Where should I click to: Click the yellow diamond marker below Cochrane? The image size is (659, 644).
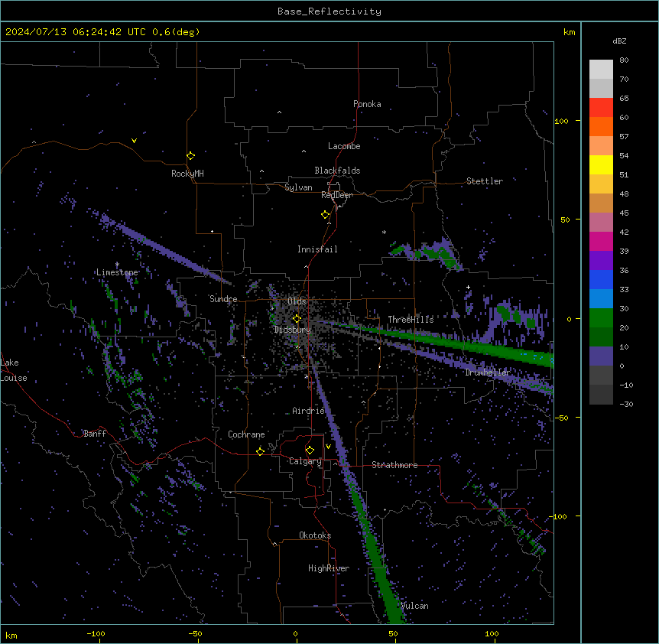pos(260,451)
